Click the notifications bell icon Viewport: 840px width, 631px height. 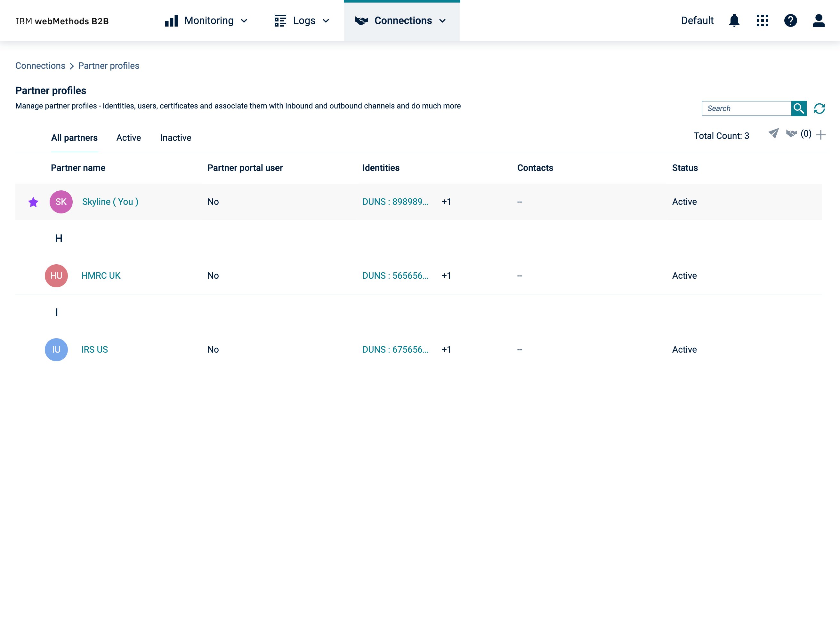point(734,20)
